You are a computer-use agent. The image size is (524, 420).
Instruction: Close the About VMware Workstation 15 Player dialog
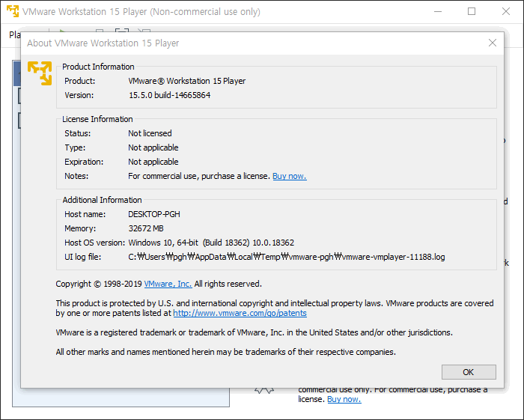[493, 43]
